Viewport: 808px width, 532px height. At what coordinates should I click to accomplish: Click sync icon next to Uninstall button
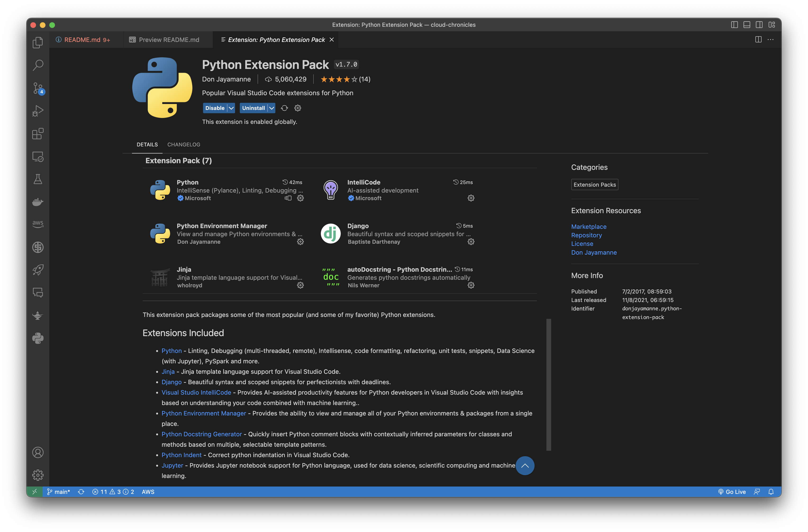[285, 108]
